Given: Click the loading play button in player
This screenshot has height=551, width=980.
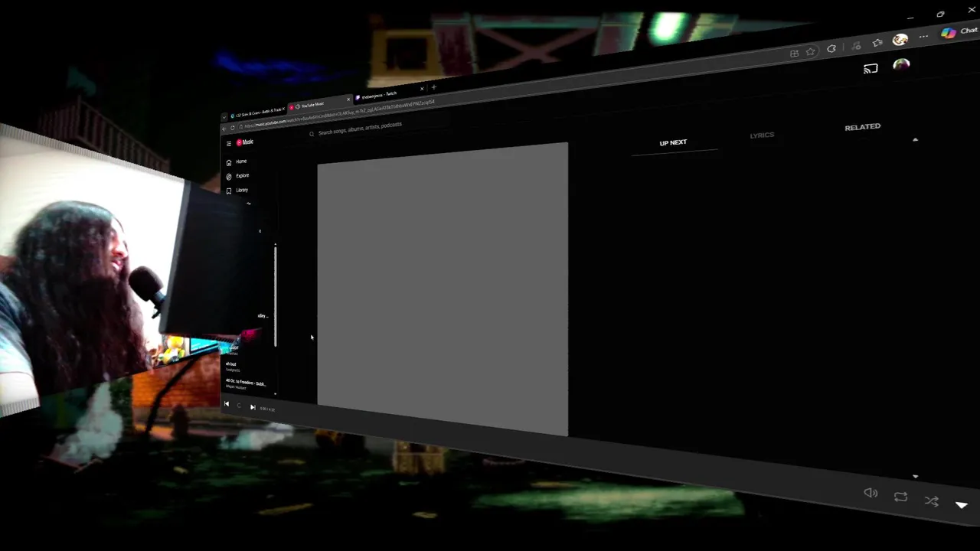Looking at the screenshot, I should 239,406.
